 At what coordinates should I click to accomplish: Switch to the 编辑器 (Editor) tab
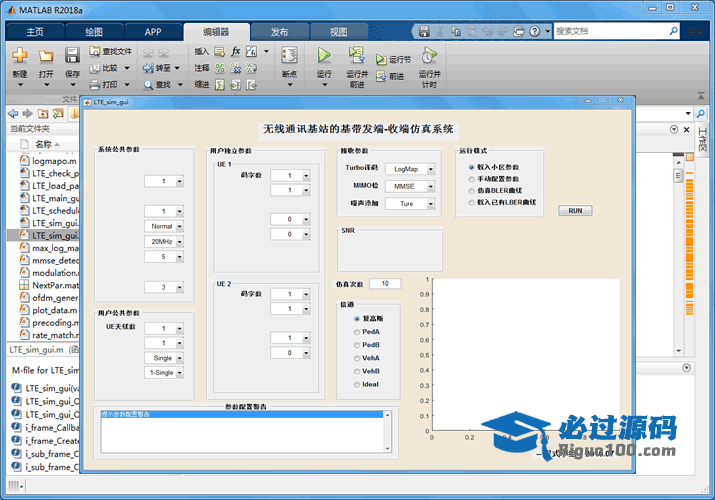pyautogui.click(x=216, y=32)
